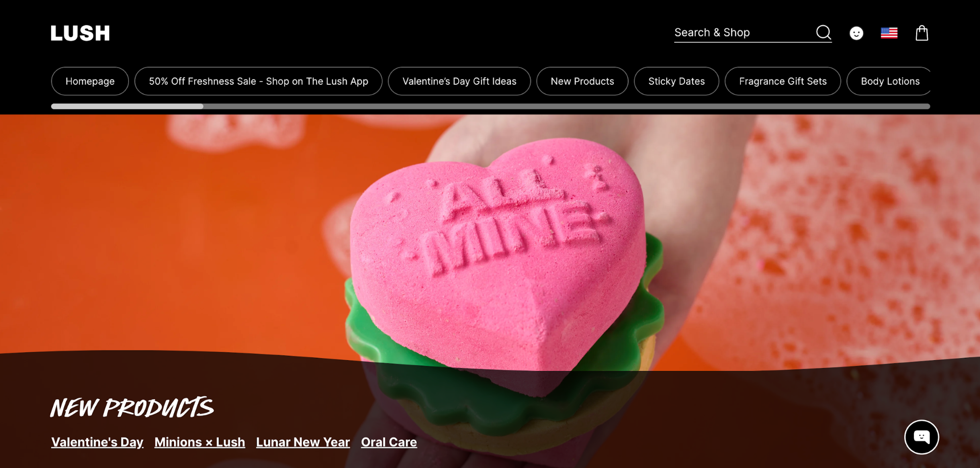This screenshot has height=468, width=980.
Task: Open the account smiley face icon
Action: (856, 33)
